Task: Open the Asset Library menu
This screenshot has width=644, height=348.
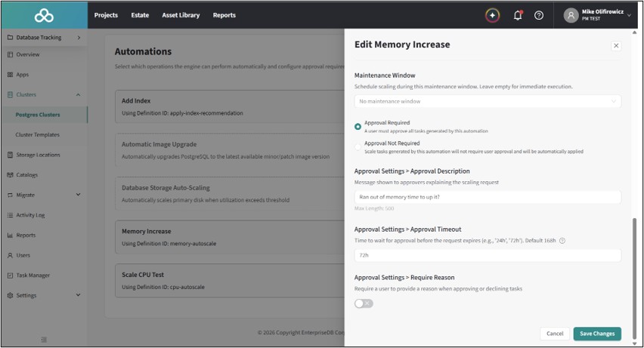Action: click(181, 15)
